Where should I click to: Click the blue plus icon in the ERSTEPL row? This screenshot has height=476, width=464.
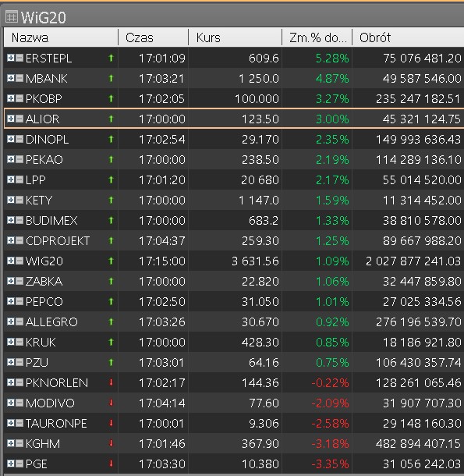coord(11,58)
